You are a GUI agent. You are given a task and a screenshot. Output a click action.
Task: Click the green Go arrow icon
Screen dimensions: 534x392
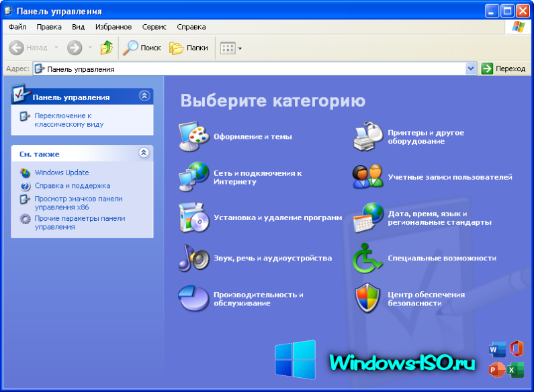pos(487,68)
